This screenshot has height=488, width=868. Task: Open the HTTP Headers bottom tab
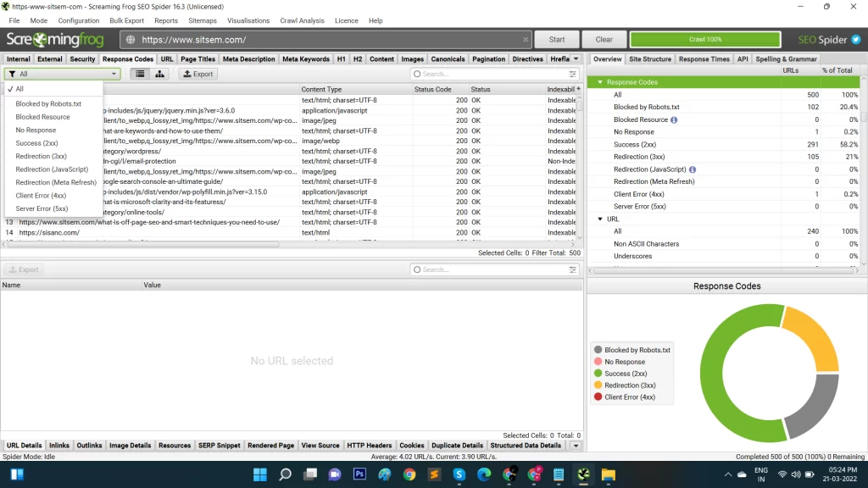[x=370, y=446]
